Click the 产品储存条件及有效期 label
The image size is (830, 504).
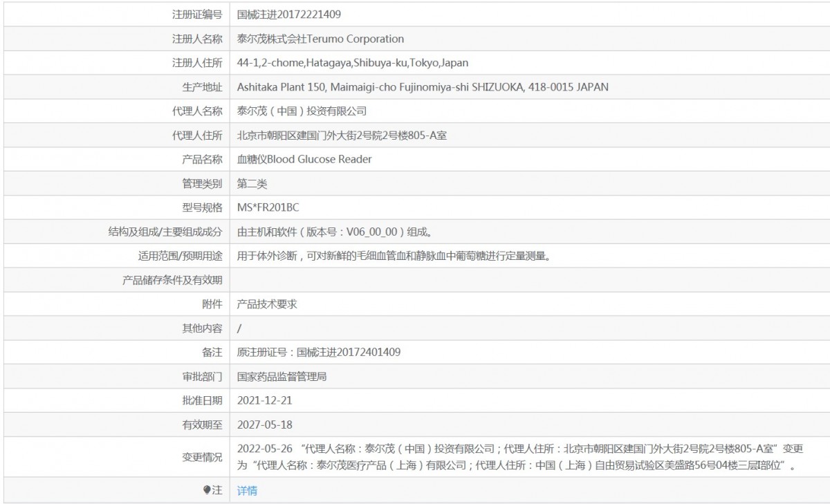click(172, 280)
